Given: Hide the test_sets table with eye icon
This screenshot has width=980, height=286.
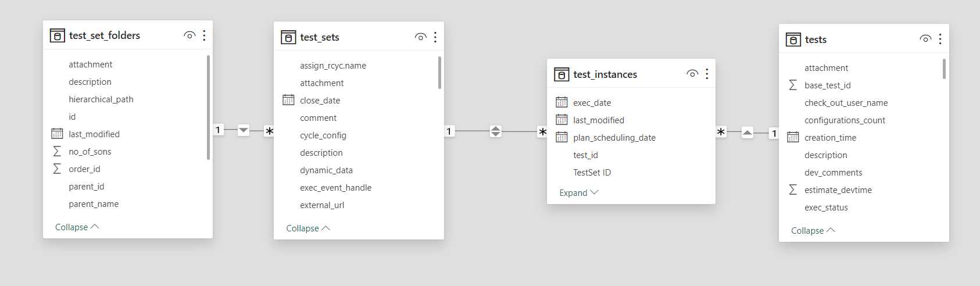Looking at the screenshot, I should click(x=420, y=37).
